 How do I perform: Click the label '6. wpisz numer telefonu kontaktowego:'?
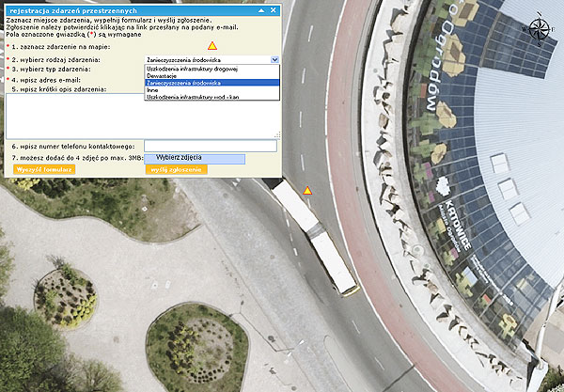tap(73, 147)
